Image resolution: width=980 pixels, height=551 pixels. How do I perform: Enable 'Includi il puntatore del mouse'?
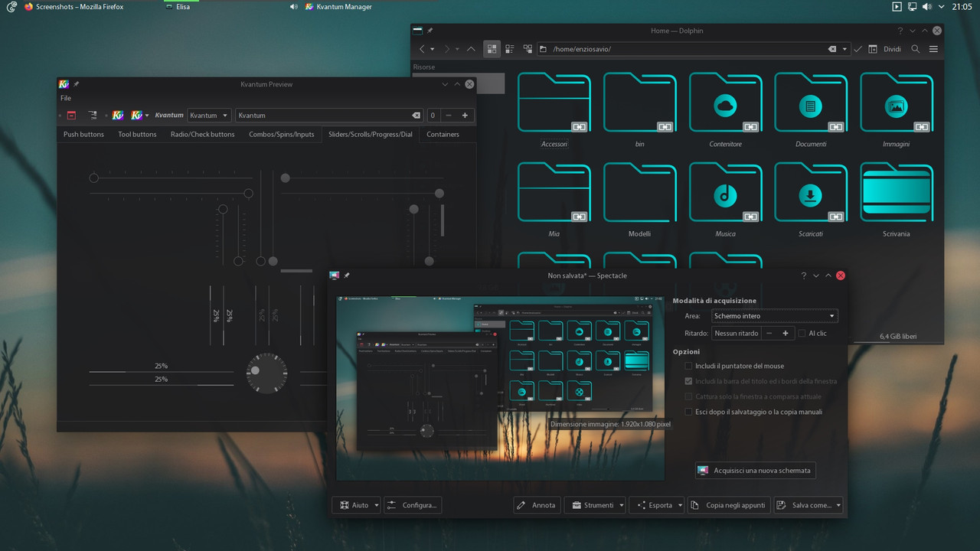click(688, 366)
